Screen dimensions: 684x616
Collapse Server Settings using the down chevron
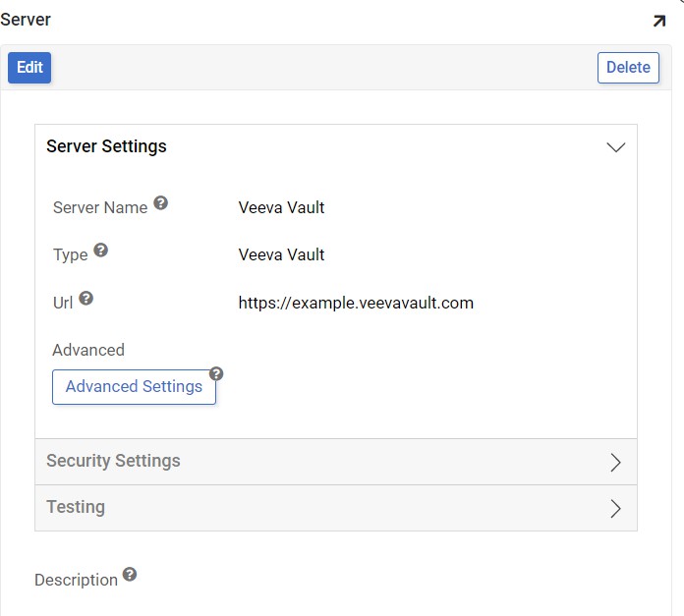(x=616, y=147)
